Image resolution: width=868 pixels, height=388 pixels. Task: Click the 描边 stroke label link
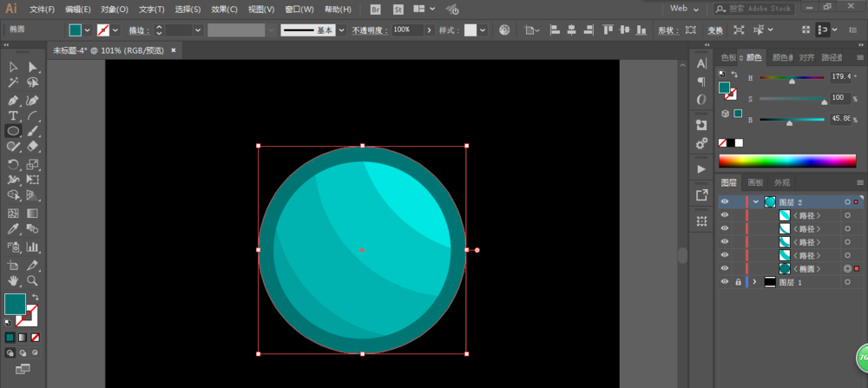[x=137, y=30]
